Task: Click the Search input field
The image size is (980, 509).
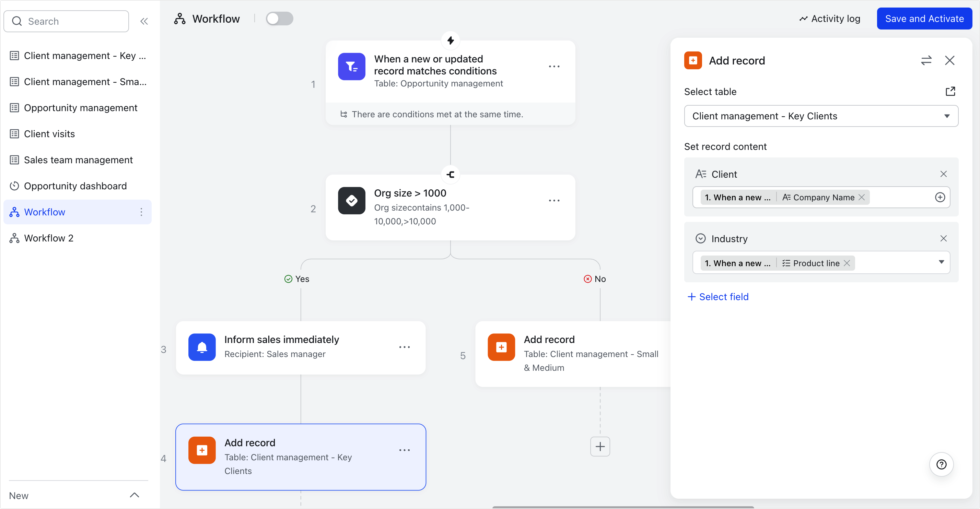Action: coord(66,21)
